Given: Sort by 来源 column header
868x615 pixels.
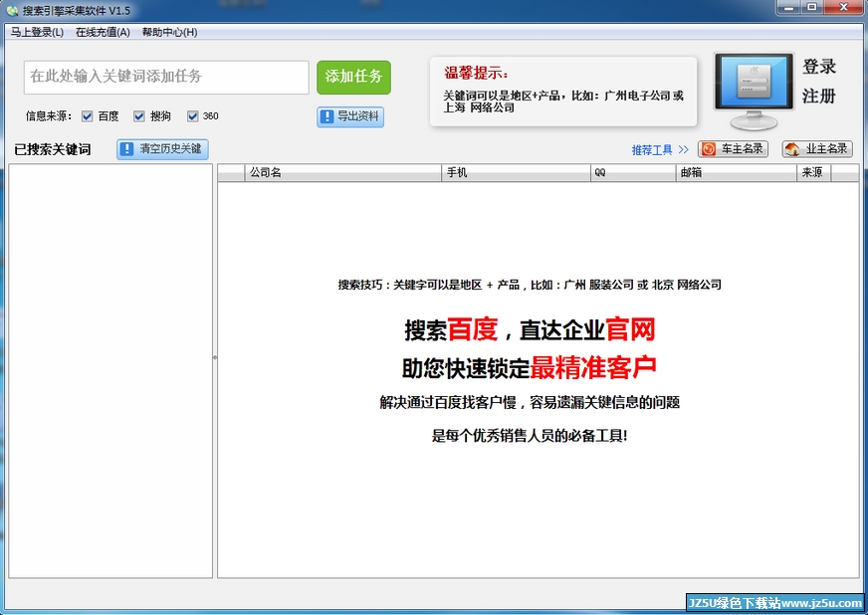Looking at the screenshot, I should point(814,173).
